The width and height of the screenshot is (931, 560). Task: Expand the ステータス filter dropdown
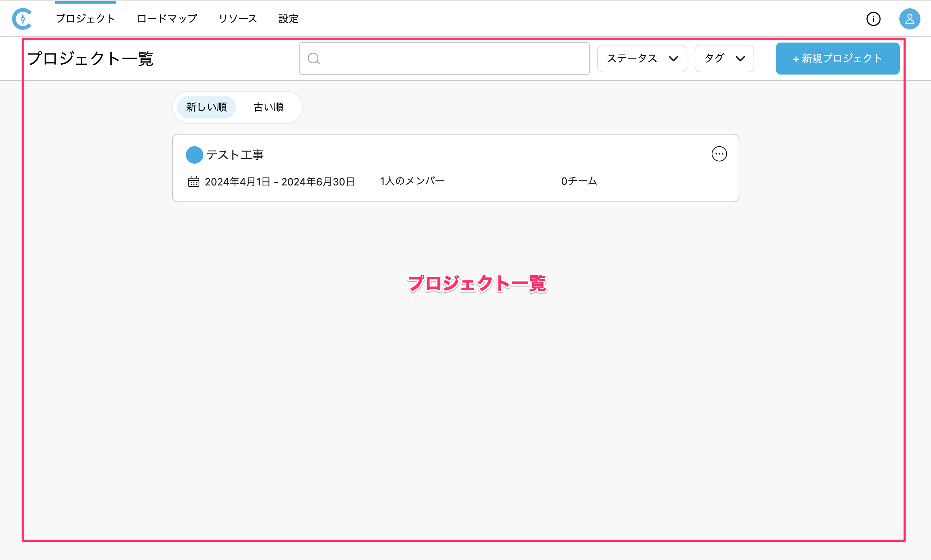[642, 59]
